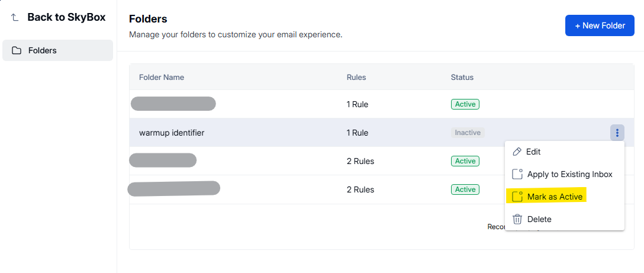Select Mark as Active menu entry
The height and width of the screenshot is (273, 644).
(555, 197)
